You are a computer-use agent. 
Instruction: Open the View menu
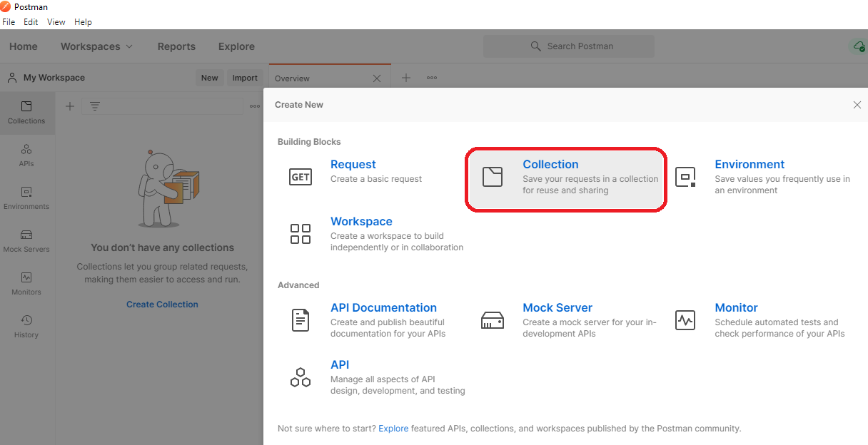pyautogui.click(x=56, y=22)
